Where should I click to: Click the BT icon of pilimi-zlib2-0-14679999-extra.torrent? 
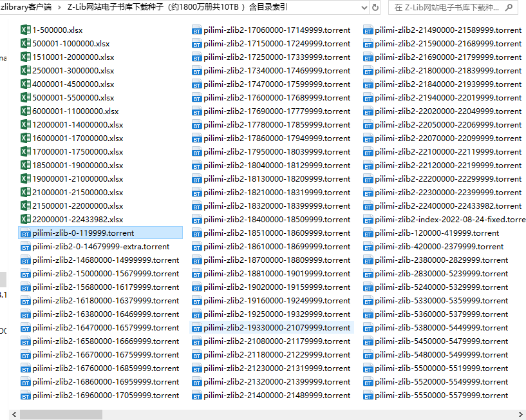pyautogui.click(x=26, y=247)
